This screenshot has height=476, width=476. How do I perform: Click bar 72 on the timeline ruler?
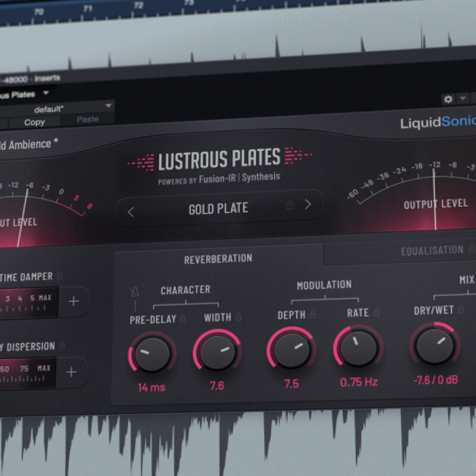pyautogui.click(x=139, y=5)
